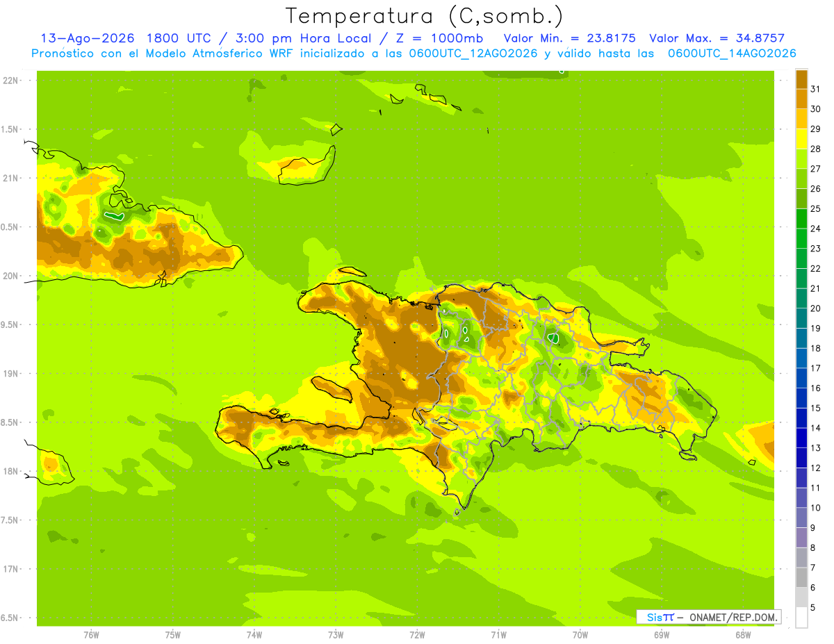Click the "10" value on the color scale
This screenshot has width=834, height=644.
815,508
